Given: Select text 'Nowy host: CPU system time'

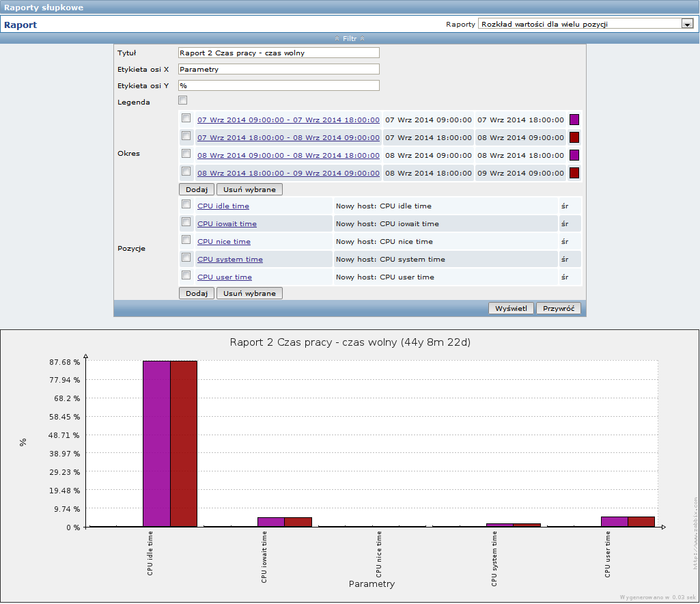Looking at the screenshot, I should tap(390, 260).
